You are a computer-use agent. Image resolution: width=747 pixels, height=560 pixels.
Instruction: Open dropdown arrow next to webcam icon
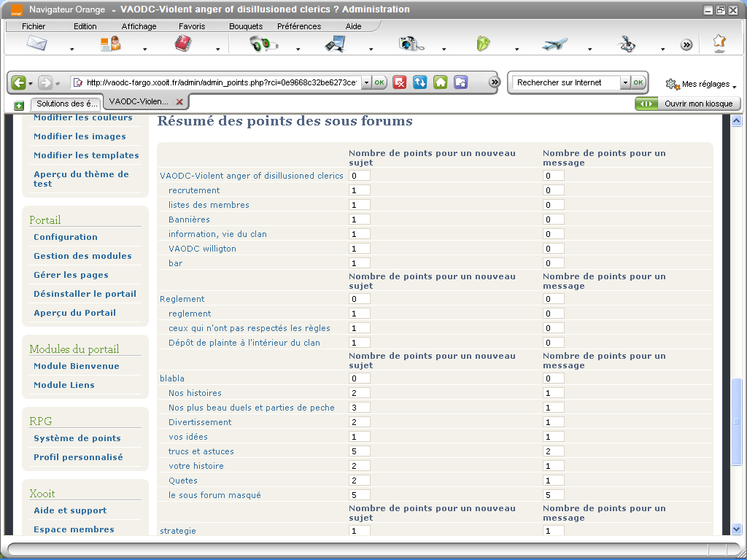tap(298, 49)
